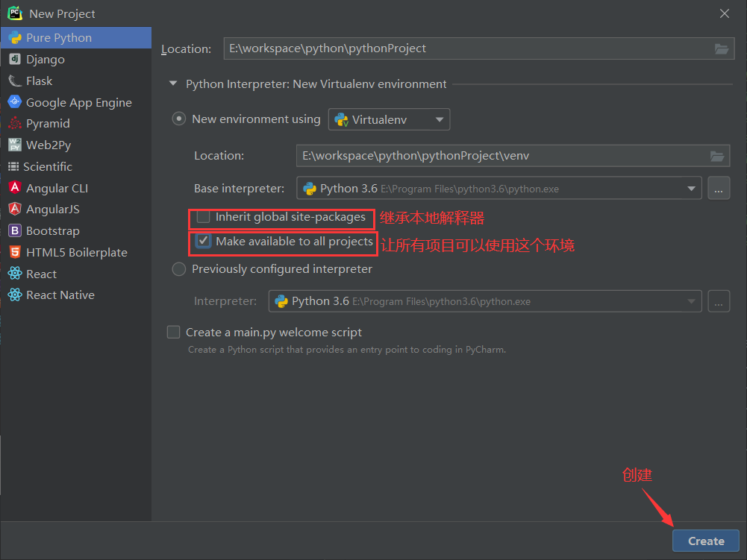Click the React atom icon

(x=15, y=274)
